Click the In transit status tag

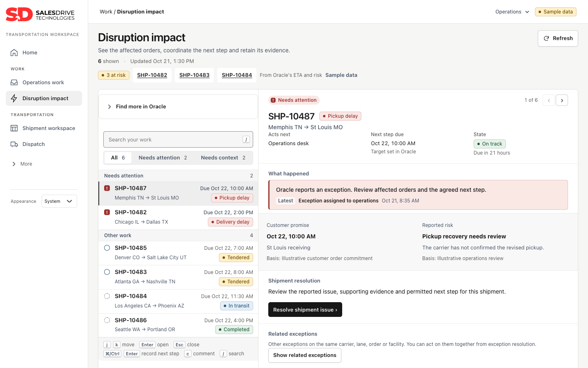click(x=236, y=306)
